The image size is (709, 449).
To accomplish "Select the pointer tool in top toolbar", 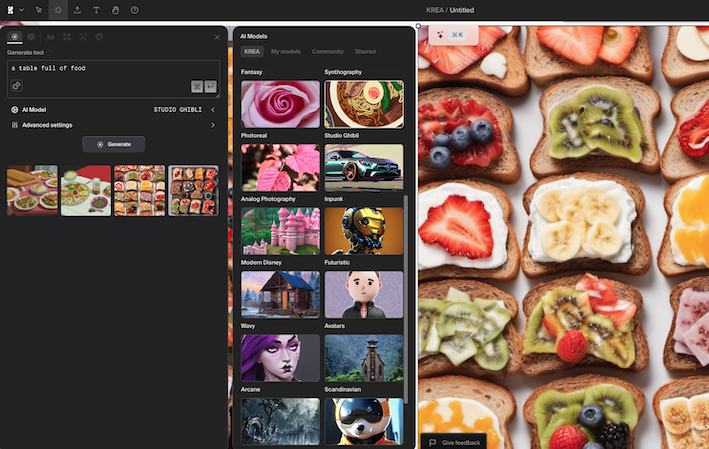I will coord(39,10).
